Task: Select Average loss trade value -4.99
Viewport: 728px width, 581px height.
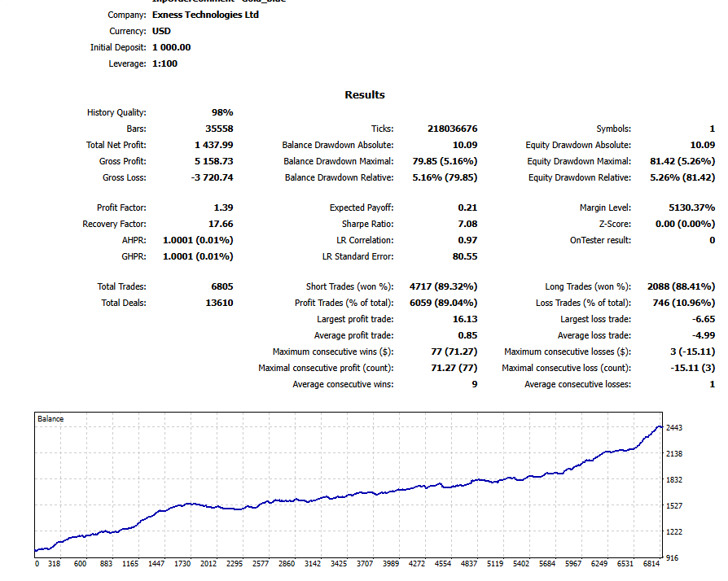Action: pyautogui.click(x=704, y=335)
